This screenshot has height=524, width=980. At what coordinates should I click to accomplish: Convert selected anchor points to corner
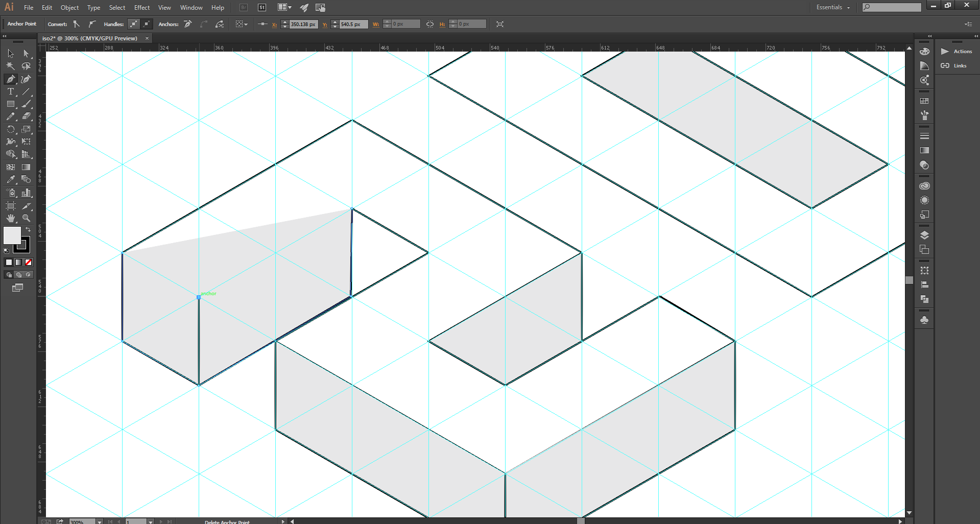[x=76, y=24]
